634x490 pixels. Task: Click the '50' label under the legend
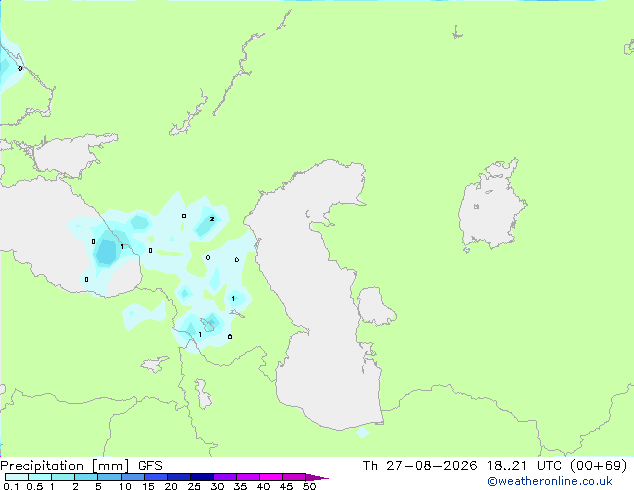(x=309, y=486)
